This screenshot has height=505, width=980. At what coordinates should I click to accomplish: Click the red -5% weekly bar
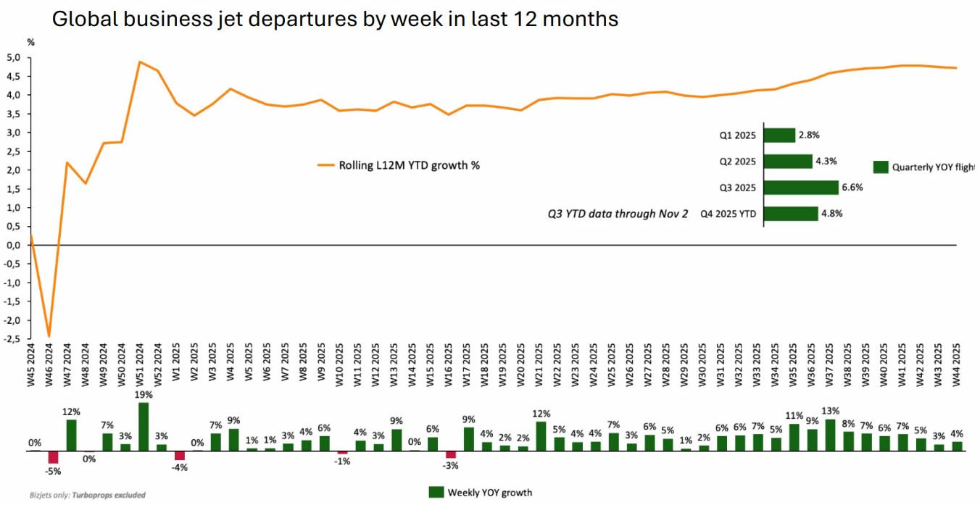point(53,457)
